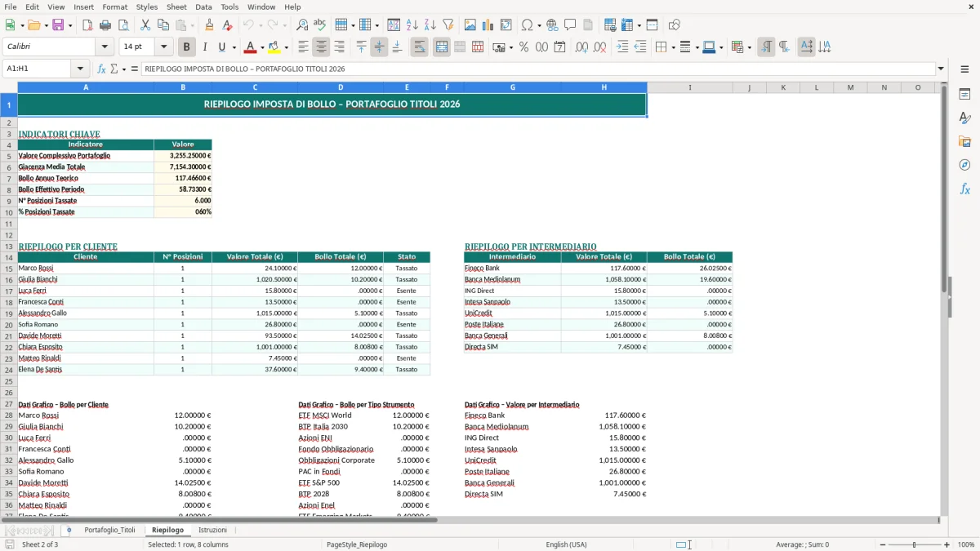The height and width of the screenshot is (551, 980).
Task: Apply the yellow Background Color swatch
Action: (274, 47)
